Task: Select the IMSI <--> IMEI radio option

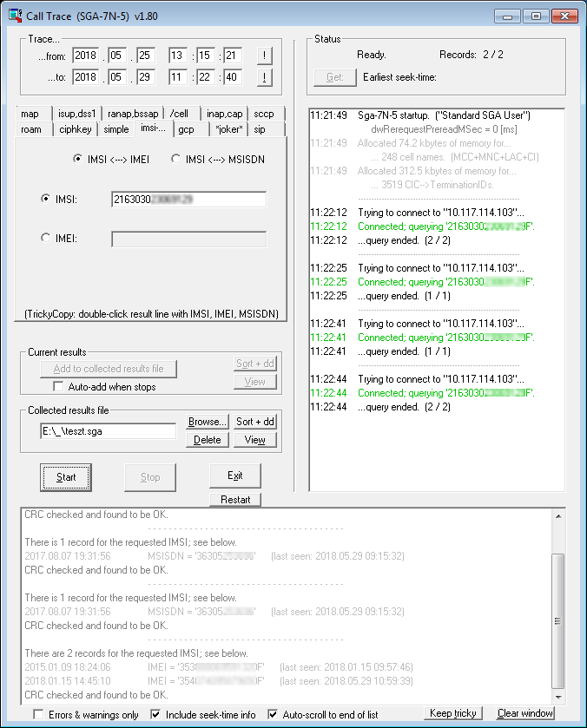Action: click(78, 159)
